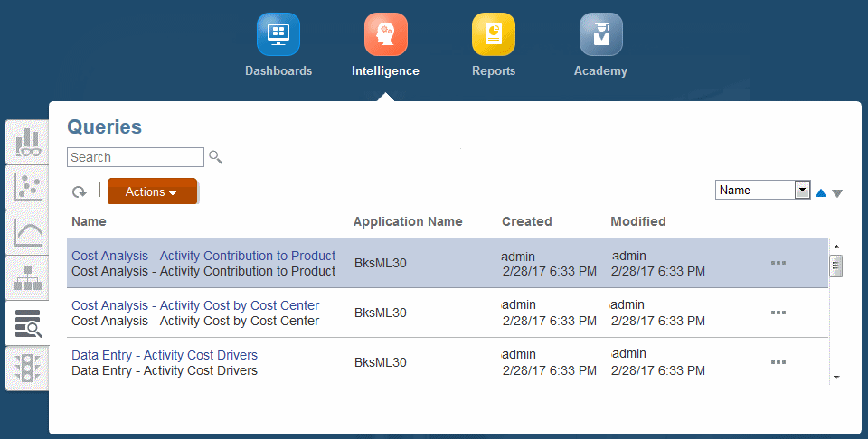The height and width of the screenshot is (439, 868).
Task: Select the hierarchy tree traceability tab
Action: pos(27,278)
